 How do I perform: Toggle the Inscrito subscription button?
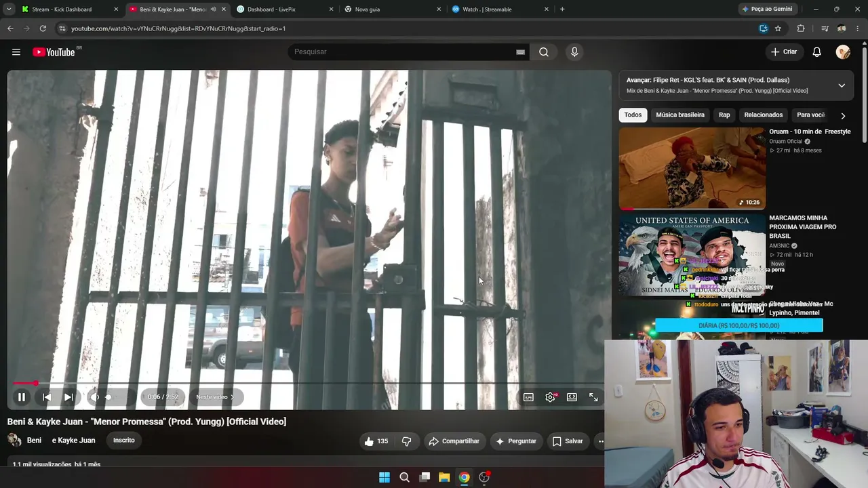124,441
